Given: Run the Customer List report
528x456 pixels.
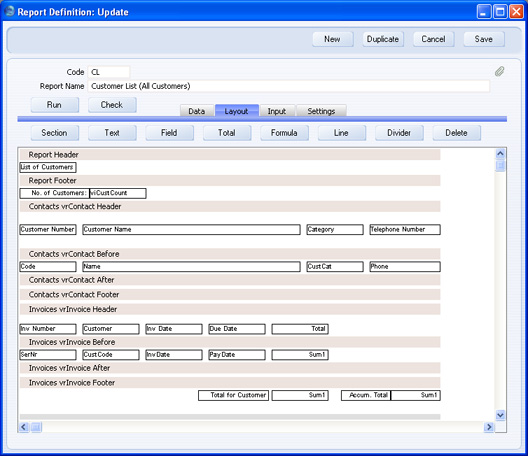Looking at the screenshot, I should point(55,105).
